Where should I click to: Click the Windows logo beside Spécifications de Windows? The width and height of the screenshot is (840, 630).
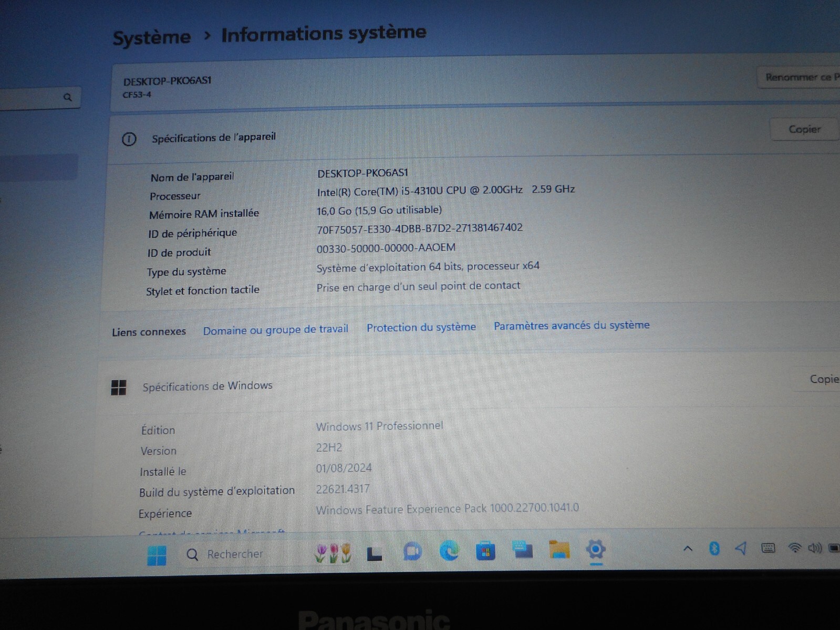119,387
